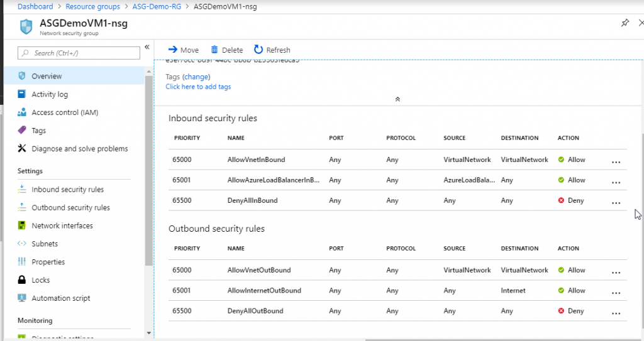
Task: Navigate to ASG-Demo-RG breadcrumb link
Action: coord(156,6)
